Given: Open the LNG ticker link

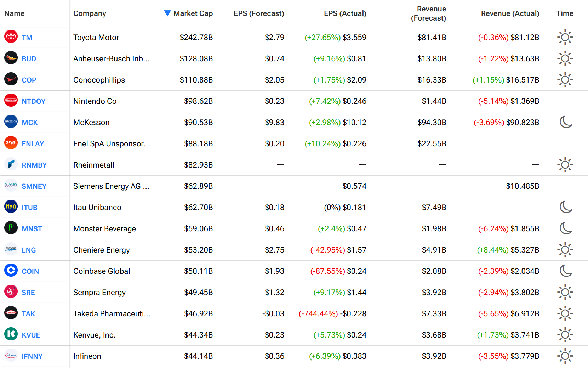Looking at the screenshot, I should tap(29, 250).
